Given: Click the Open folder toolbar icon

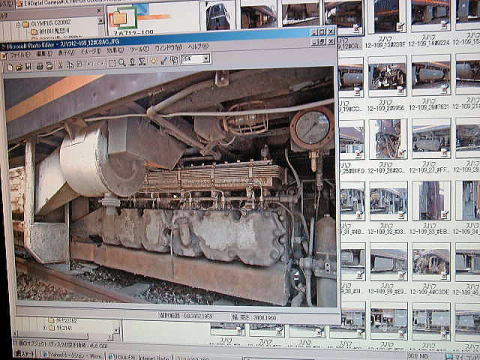Looking at the screenshot, I should click(x=19, y=67).
